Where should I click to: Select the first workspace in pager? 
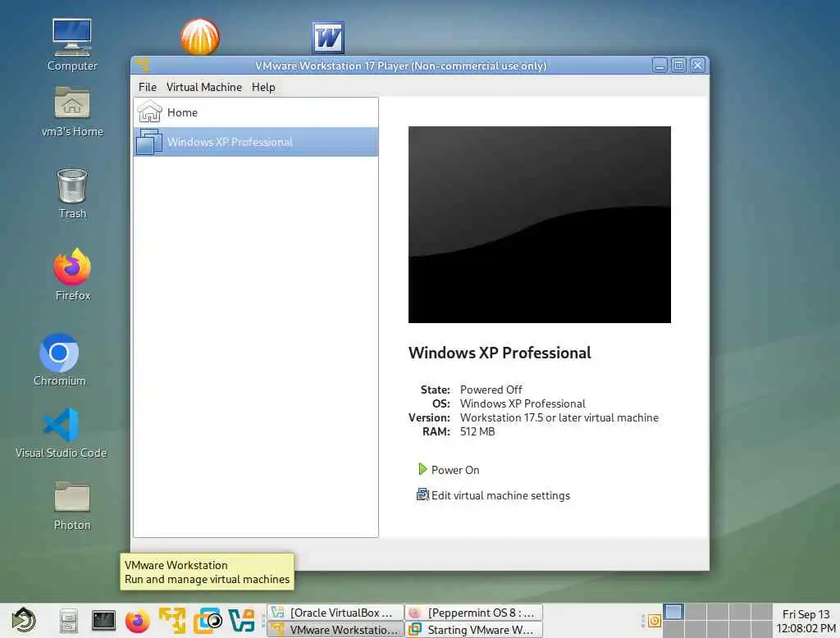[673, 612]
